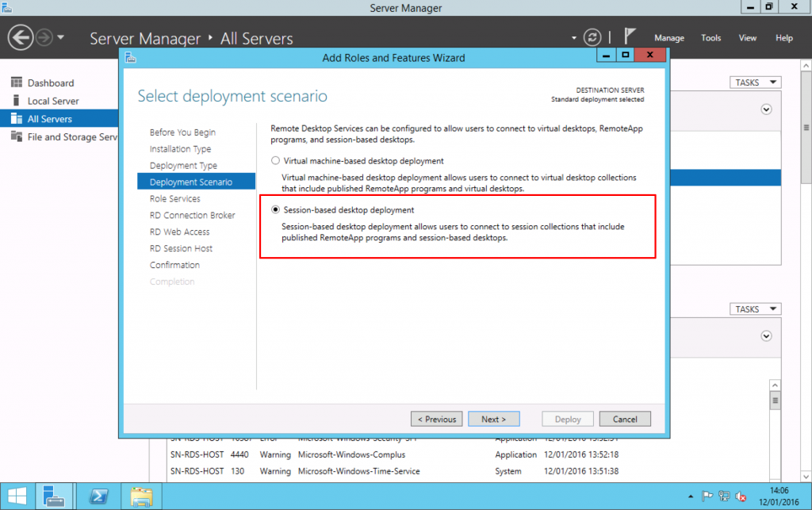
Task: Click the Next button in the wizard
Action: 493,419
